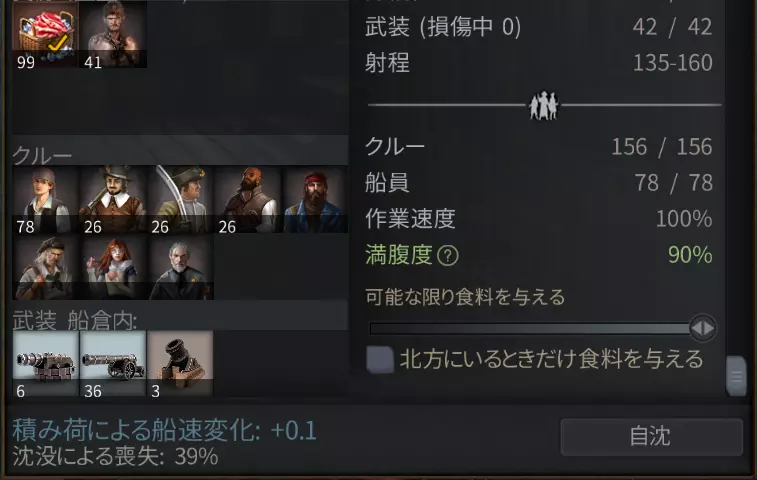Select the musketeer crew icon with top hat
This screenshot has width=757, height=480.
pos(113,200)
